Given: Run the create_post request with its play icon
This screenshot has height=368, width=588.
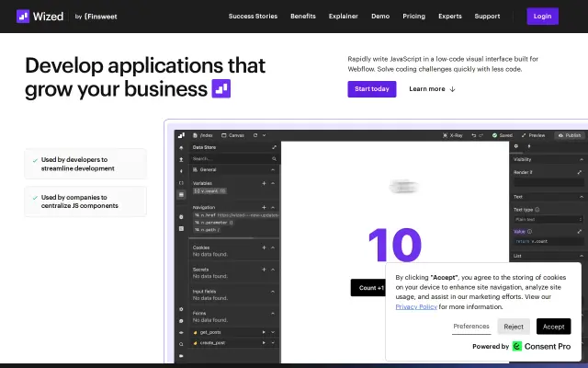Looking at the screenshot, I should (264, 343).
